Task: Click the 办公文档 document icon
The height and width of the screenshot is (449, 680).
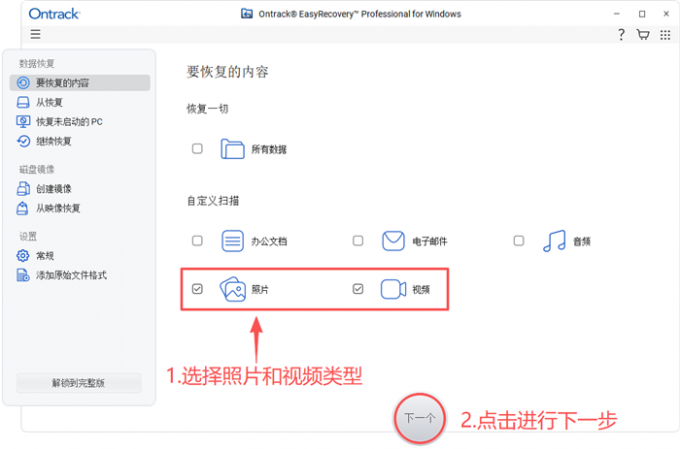Action: point(232,241)
